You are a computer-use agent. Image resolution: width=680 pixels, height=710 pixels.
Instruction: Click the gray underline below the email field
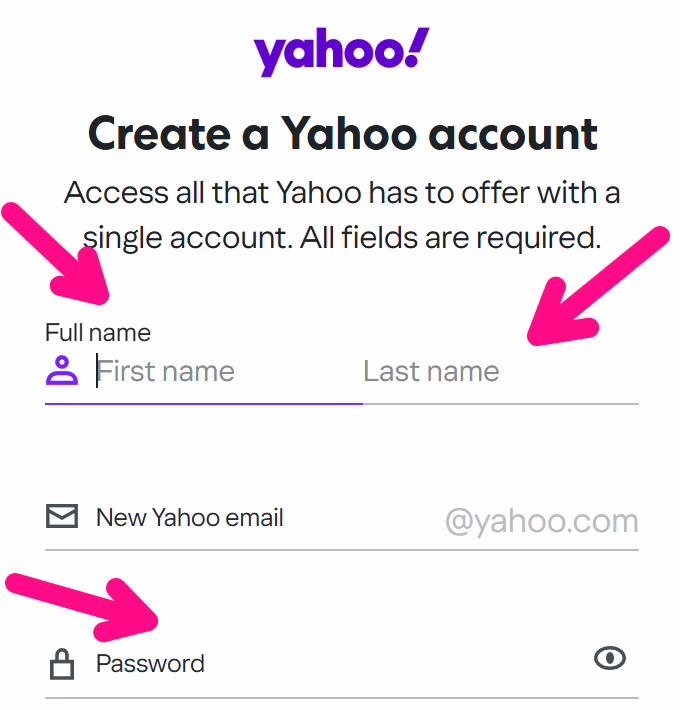[x=341, y=550]
